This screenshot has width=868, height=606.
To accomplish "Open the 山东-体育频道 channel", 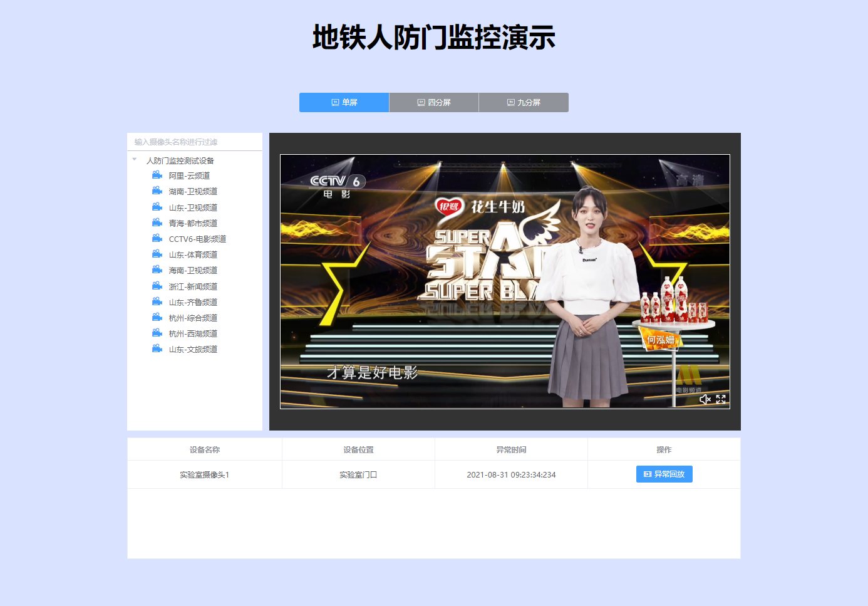I will pyautogui.click(x=193, y=255).
